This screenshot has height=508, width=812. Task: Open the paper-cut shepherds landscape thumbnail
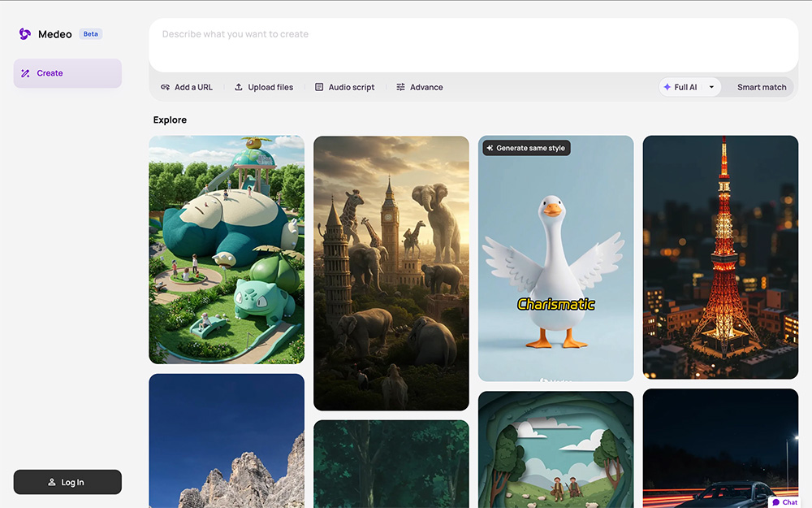point(556,449)
